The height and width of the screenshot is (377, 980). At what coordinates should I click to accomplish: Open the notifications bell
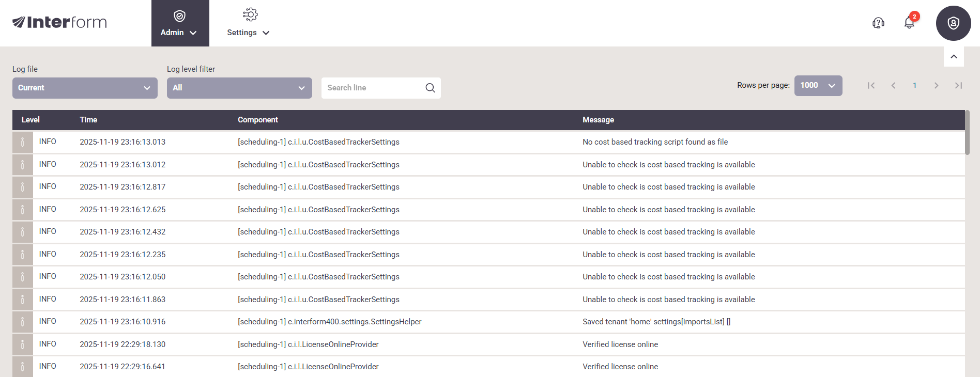tap(909, 23)
